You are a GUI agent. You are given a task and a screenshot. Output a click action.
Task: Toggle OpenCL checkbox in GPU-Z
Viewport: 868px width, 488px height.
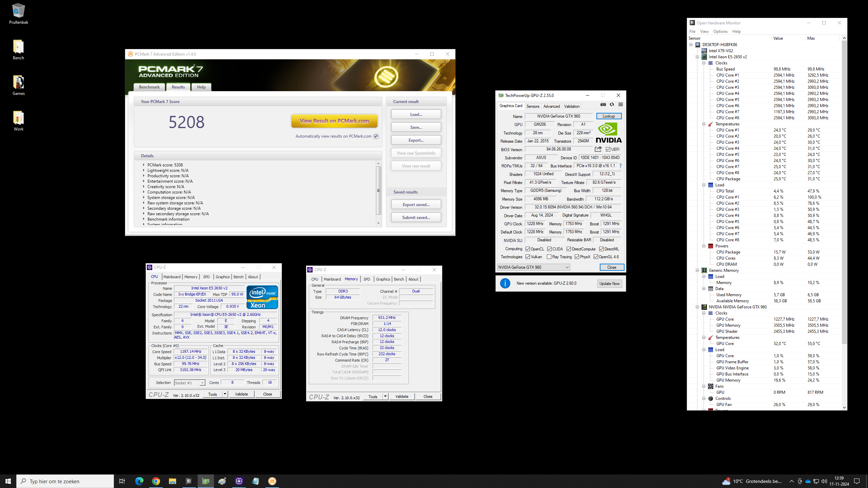[528, 249]
